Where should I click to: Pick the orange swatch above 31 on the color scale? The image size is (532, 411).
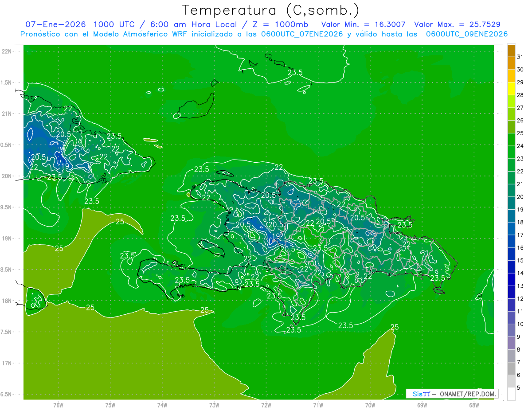[x=511, y=51]
